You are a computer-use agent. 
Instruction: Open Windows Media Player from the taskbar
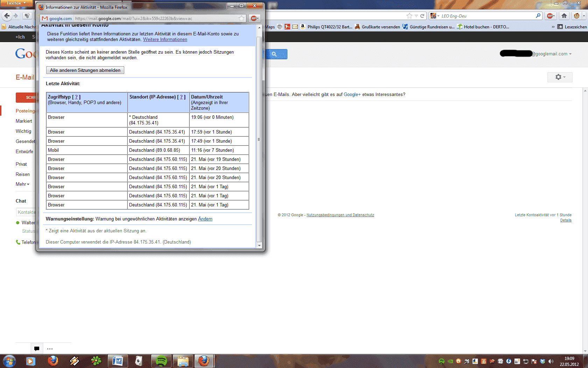coord(31,361)
